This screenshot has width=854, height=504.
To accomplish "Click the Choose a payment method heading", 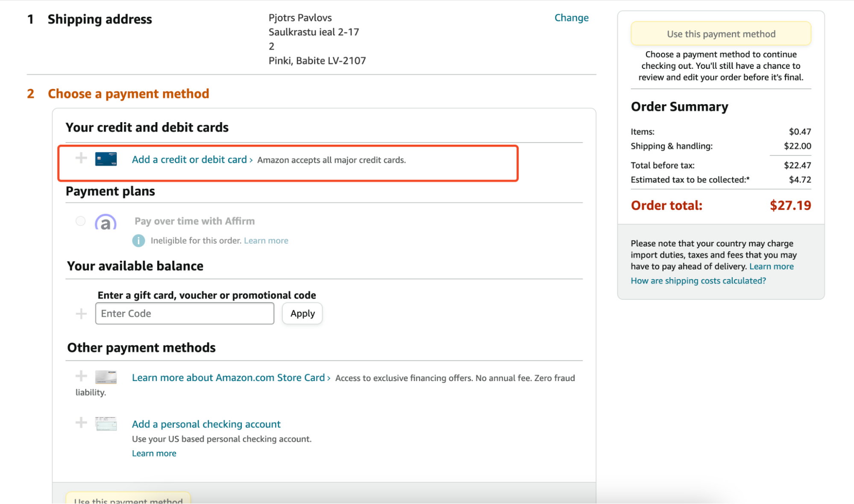I will coord(128,94).
